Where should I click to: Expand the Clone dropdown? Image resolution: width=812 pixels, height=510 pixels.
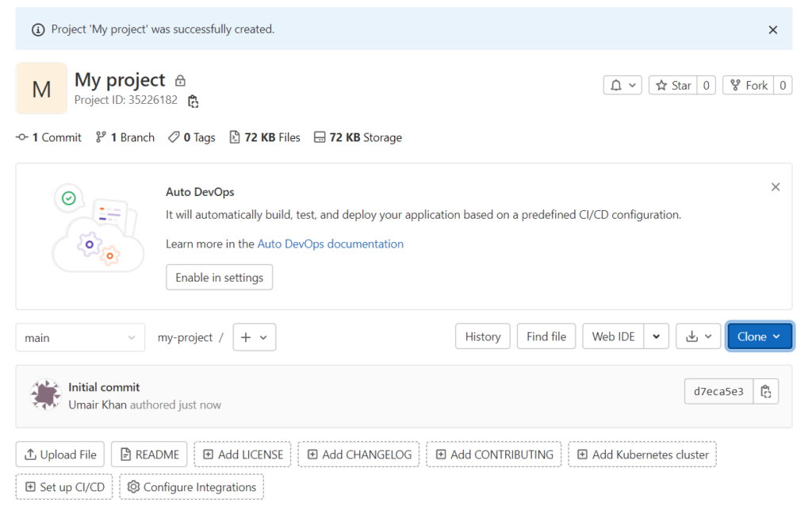point(759,336)
